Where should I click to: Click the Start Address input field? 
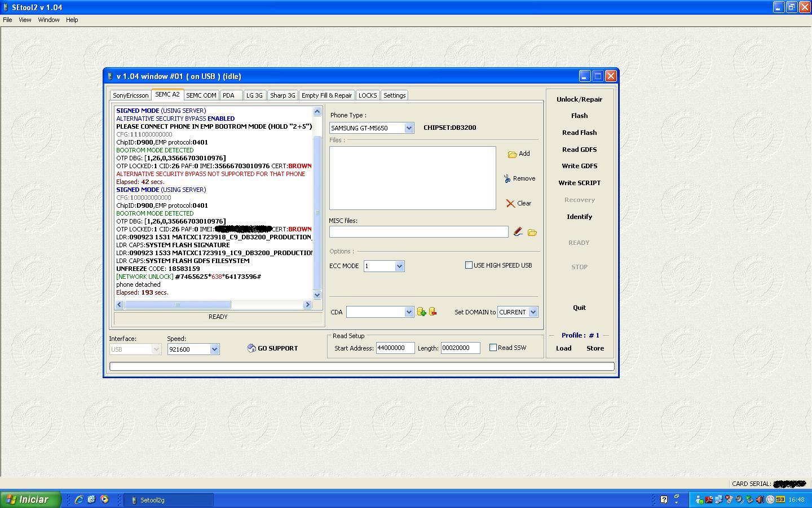coord(395,348)
